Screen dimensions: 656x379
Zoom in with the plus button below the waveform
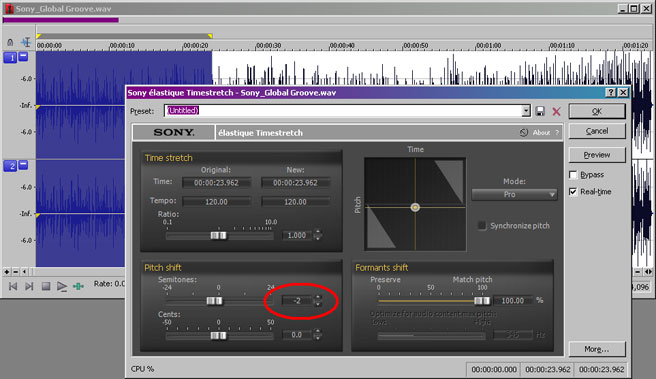tap(6, 272)
